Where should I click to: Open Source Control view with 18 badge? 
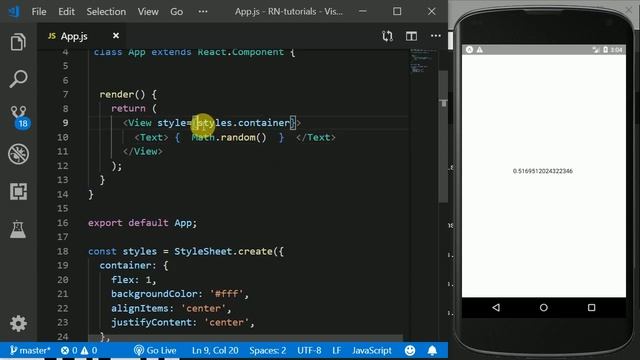(19, 117)
